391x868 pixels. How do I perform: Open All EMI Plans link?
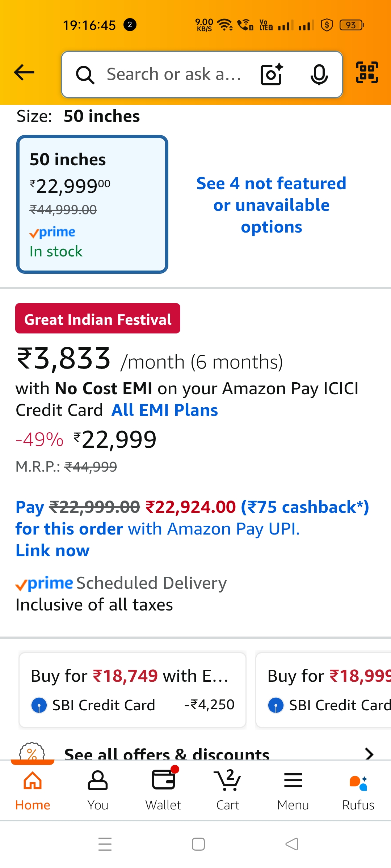click(x=165, y=410)
